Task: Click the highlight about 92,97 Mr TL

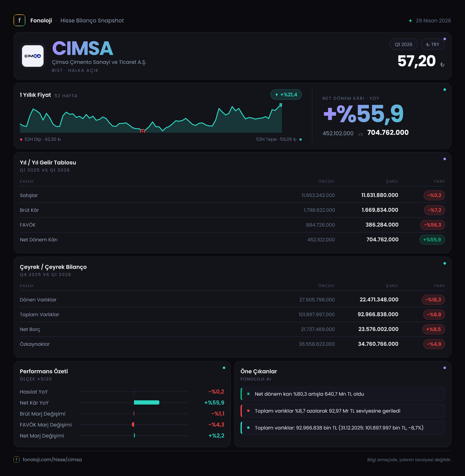Action: tap(343, 411)
